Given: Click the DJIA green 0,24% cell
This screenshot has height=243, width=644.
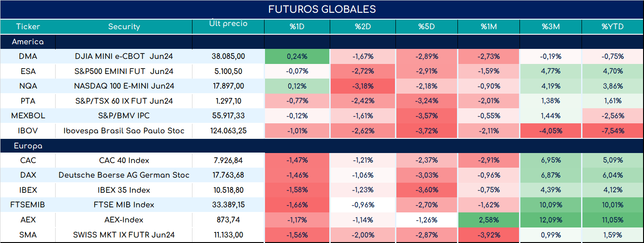Looking at the screenshot, I should tap(297, 57).
